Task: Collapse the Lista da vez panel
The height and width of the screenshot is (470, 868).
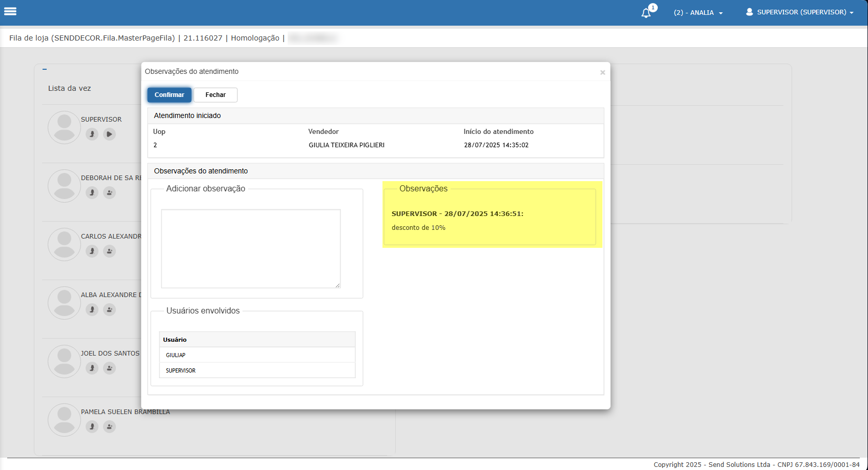Action: click(45, 69)
